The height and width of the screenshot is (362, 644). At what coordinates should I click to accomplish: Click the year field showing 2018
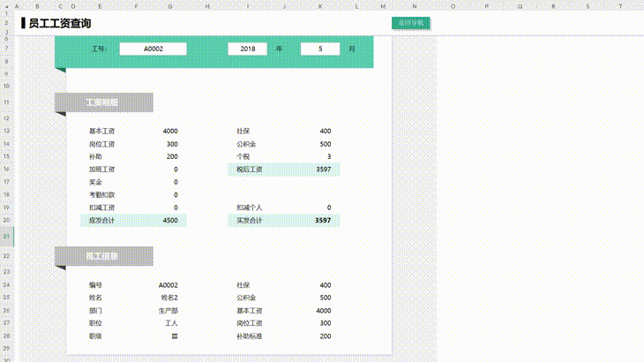tap(247, 49)
